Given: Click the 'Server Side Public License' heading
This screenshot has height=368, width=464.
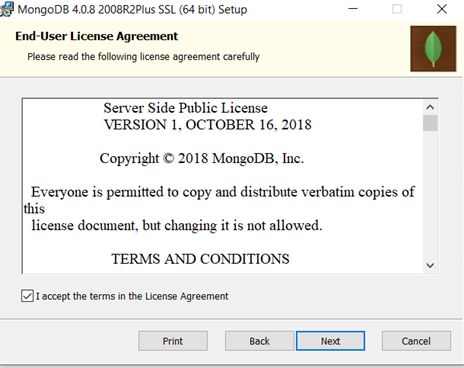Looking at the screenshot, I should [185, 108].
